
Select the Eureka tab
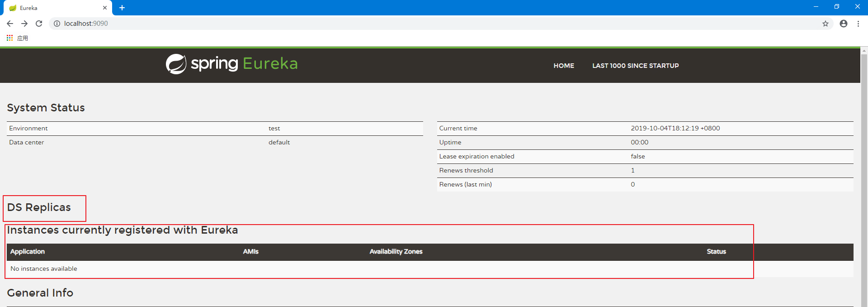[x=54, y=8]
